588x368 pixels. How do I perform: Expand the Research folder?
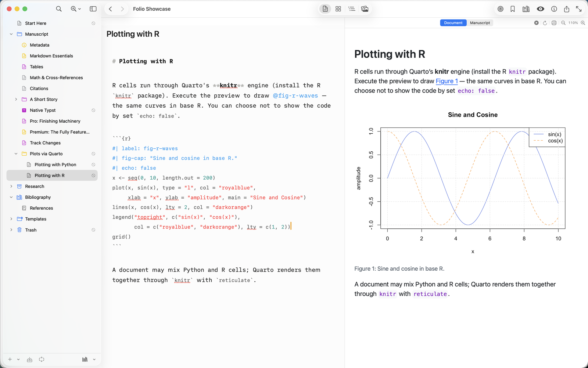point(11,187)
